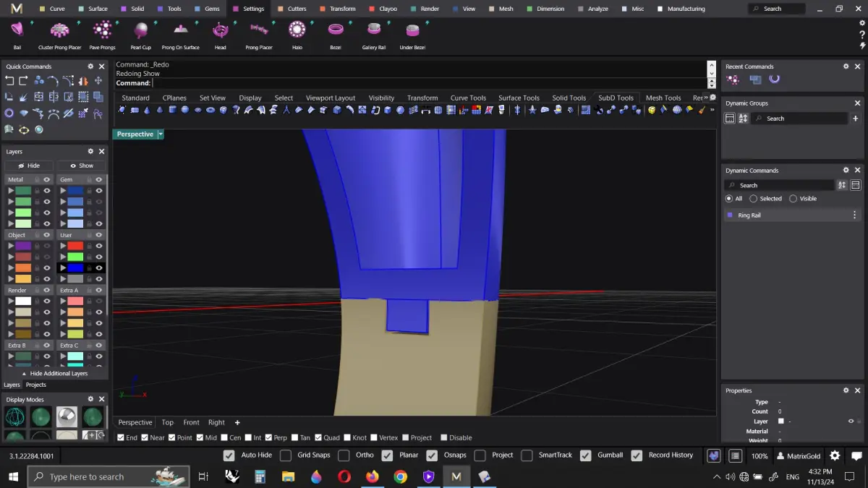Open the SubD Tools toolbar tab
Screen dimensions: 868x488
click(x=616, y=98)
